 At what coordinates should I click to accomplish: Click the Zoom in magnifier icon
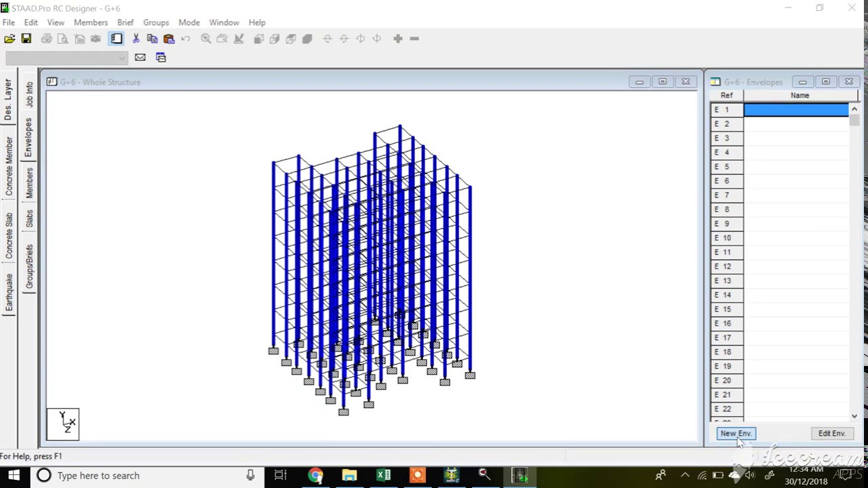[205, 39]
